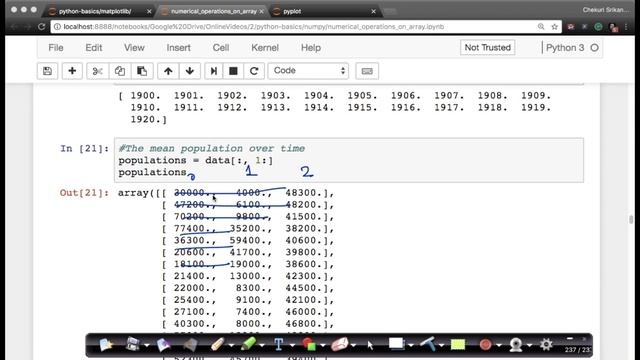Image resolution: width=640 pixels, height=360 pixels.
Task: Restart the kernel circular arrow icon
Action: pos(254,71)
